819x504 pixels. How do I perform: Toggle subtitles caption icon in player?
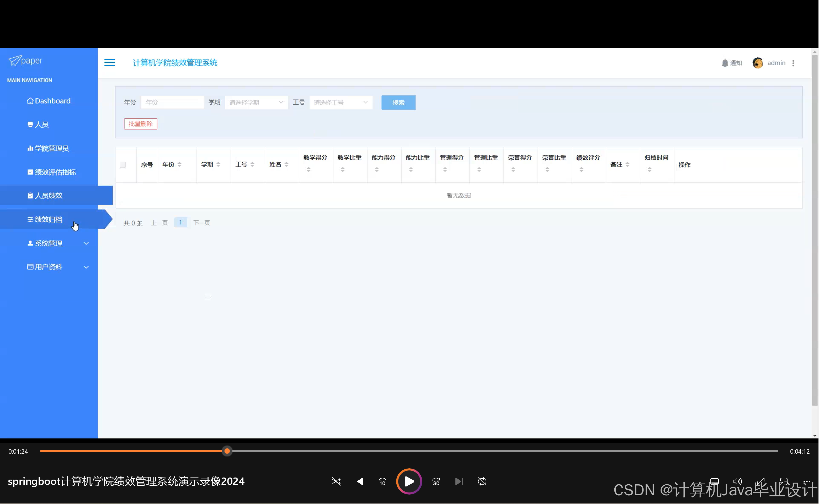coord(714,482)
